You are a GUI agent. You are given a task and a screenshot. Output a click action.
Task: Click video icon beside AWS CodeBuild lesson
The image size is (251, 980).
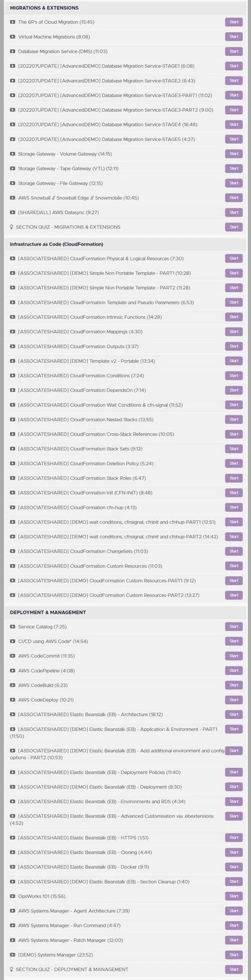click(x=13, y=685)
